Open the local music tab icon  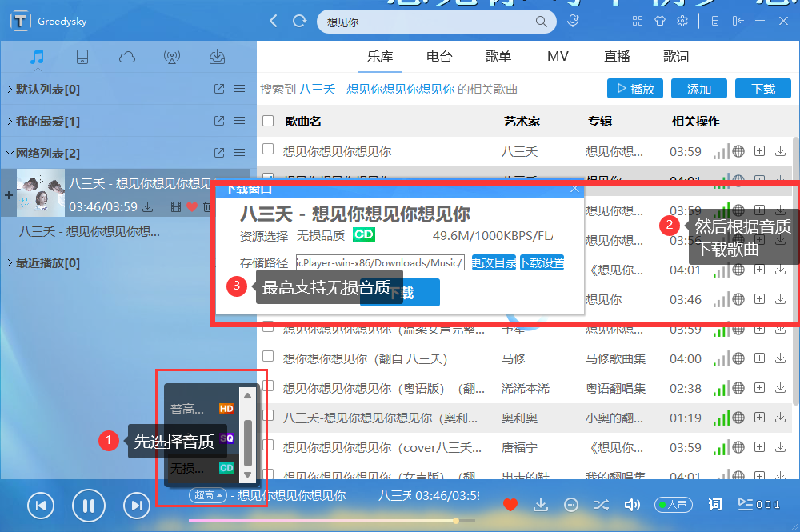click(37, 57)
